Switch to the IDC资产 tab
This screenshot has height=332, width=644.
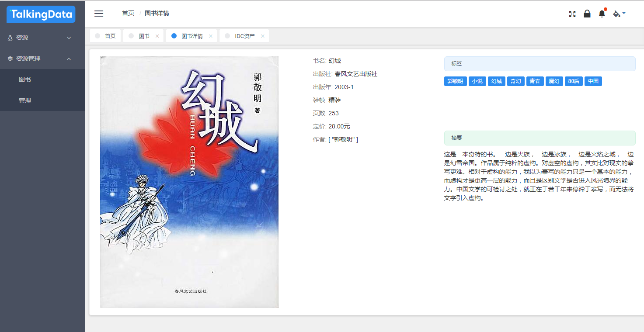[x=245, y=36]
